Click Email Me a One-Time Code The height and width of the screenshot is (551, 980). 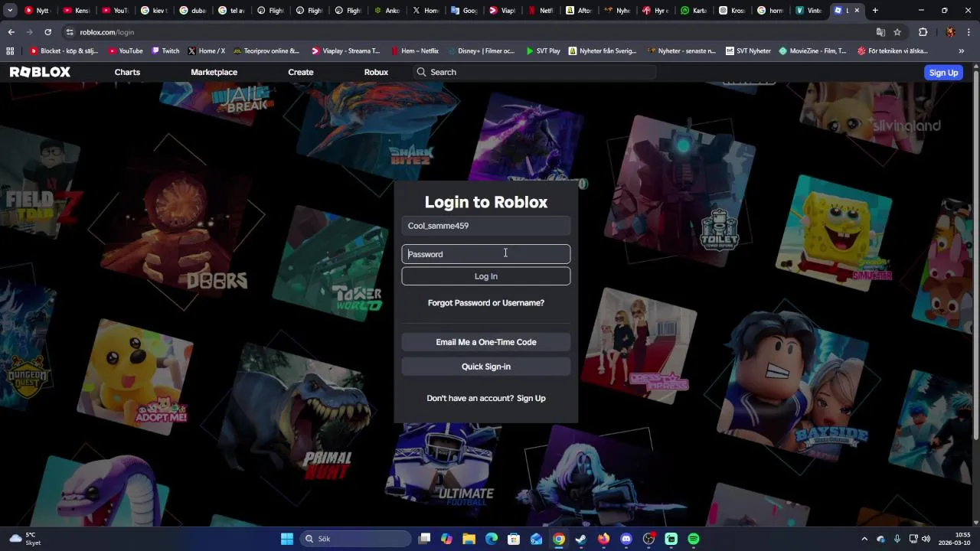(x=486, y=342)
